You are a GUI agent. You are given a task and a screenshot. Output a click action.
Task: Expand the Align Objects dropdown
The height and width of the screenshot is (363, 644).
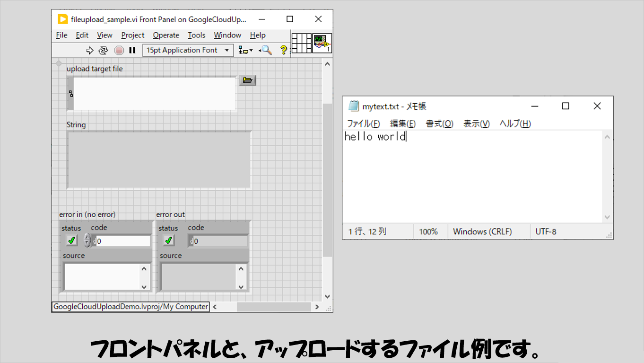(x=245, y=50)
